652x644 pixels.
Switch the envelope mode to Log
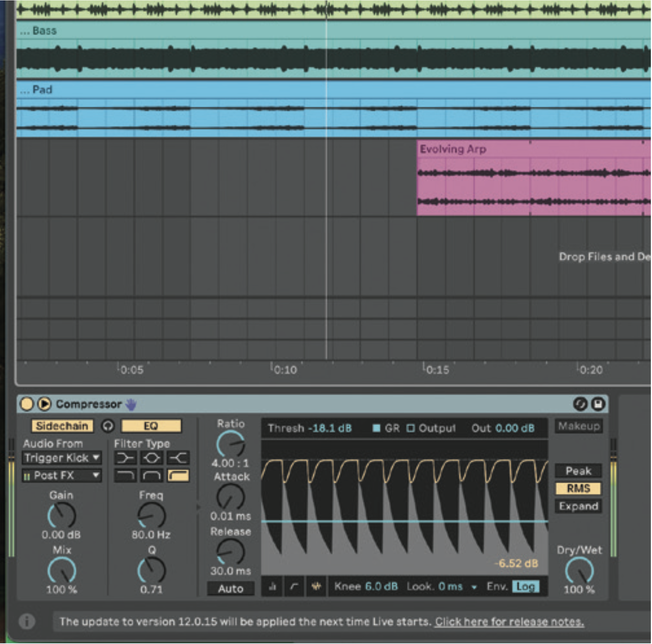click(525, 586)
